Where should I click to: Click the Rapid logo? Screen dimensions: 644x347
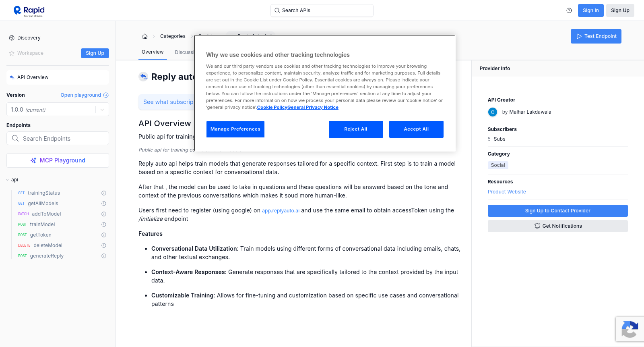[x=29, y=11]
